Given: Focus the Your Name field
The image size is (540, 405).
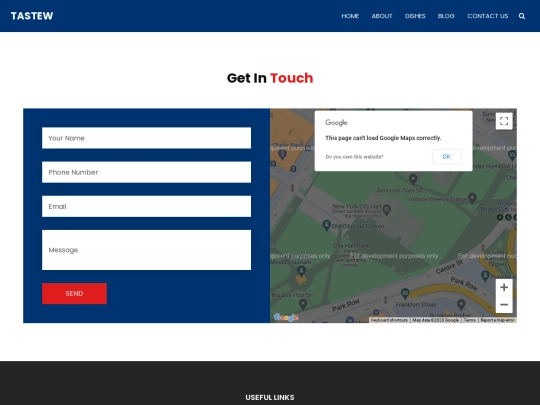Looking at the screenshot, I should coord(146,138).
